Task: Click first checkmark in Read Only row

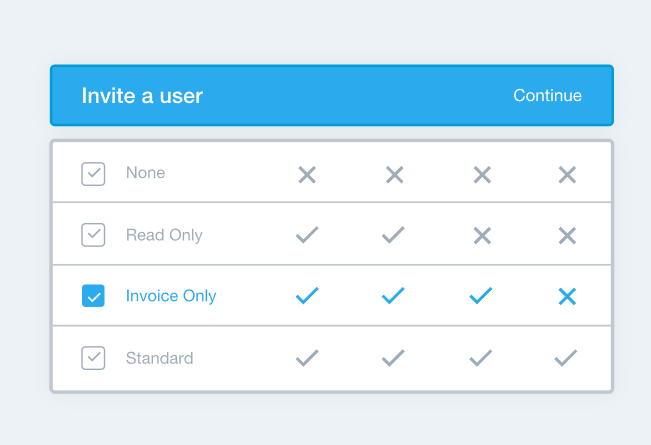Action: (307, 235)
